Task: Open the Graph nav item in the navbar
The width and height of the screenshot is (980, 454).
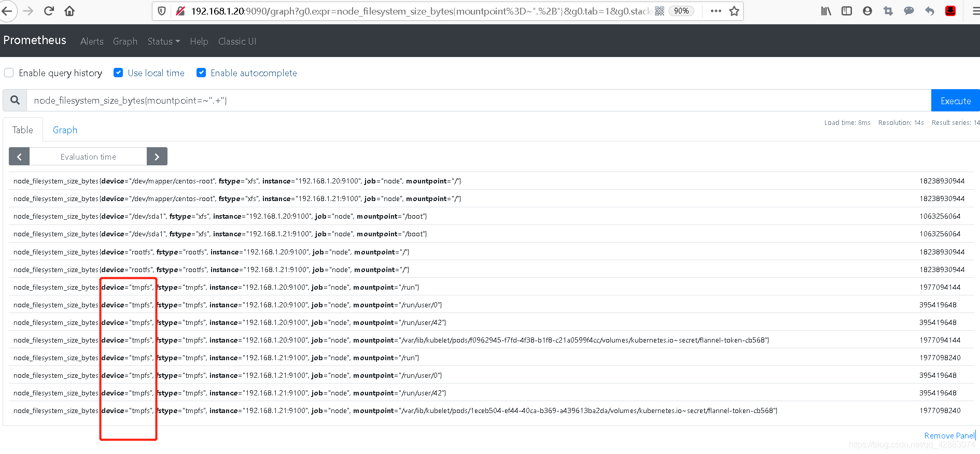Action: pyautogui.click(x=125, y=41)
